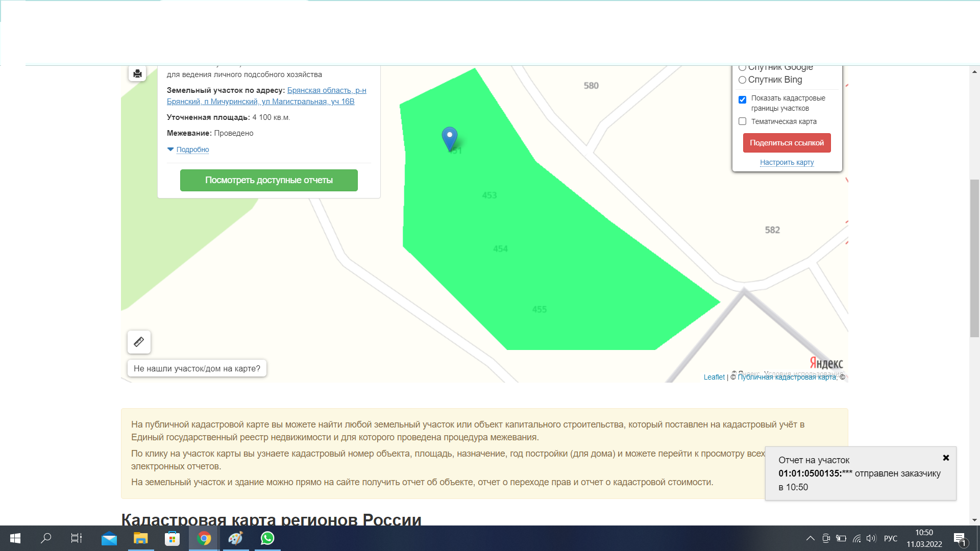
Task: Click the page vertical scrollbar thumb
Action: point(974,258)
